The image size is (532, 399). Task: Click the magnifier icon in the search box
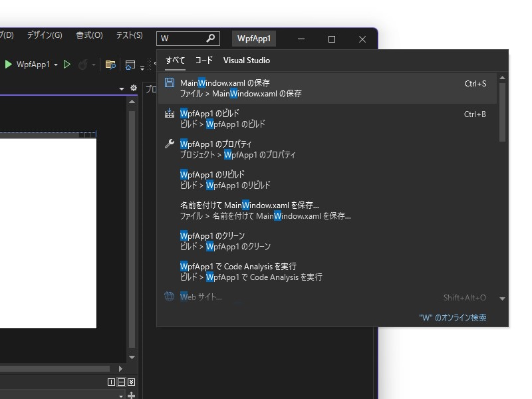(210, 39)
